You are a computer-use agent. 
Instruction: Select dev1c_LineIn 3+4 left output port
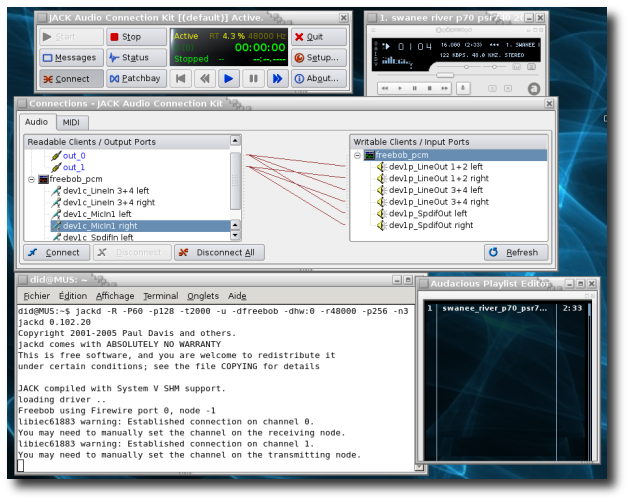coord(105,190)
